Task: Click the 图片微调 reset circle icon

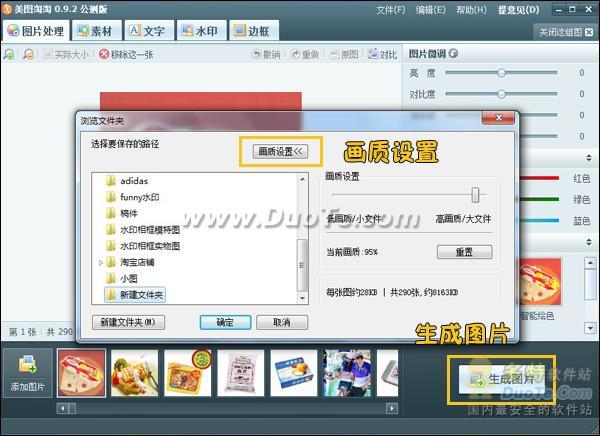Action: point(453,54)
